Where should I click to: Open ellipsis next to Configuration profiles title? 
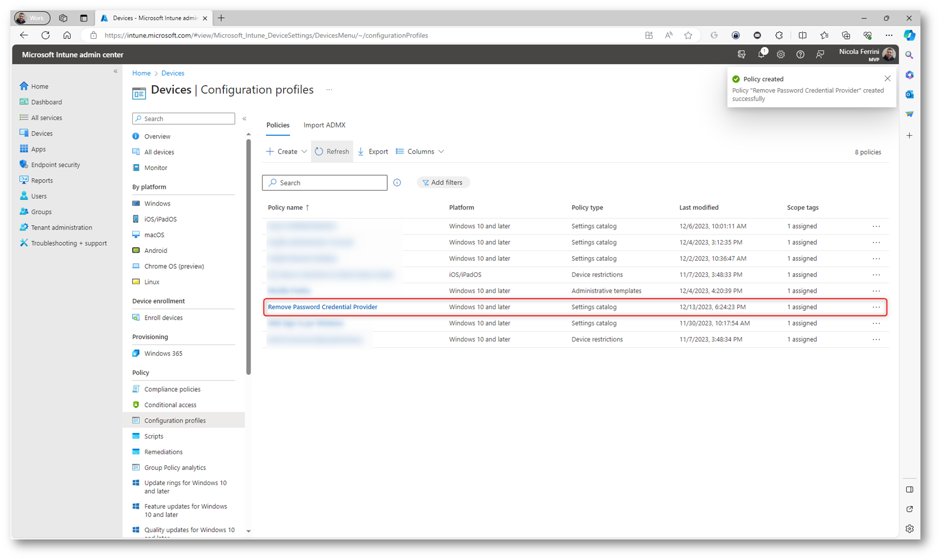(x=329, y=90)
